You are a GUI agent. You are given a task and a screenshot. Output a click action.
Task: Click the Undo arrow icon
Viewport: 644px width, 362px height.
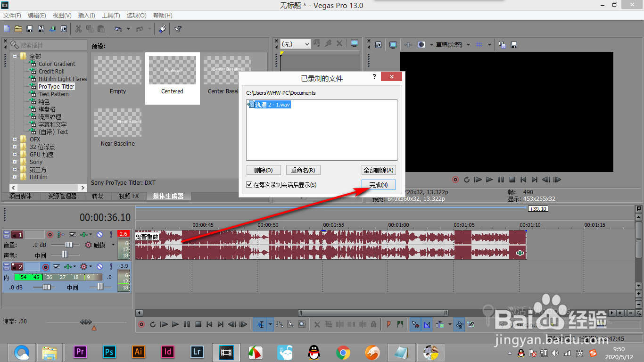[118, 29]
